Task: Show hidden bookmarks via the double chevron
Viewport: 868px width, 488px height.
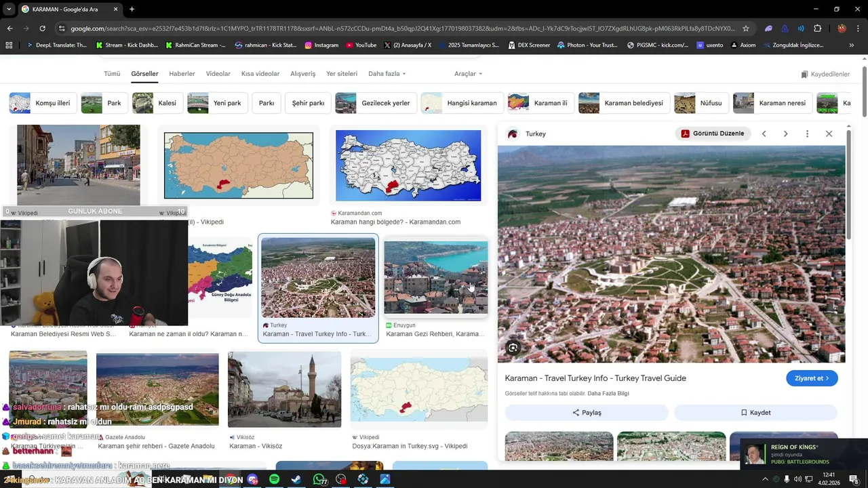Action: (x=852, y=45)
